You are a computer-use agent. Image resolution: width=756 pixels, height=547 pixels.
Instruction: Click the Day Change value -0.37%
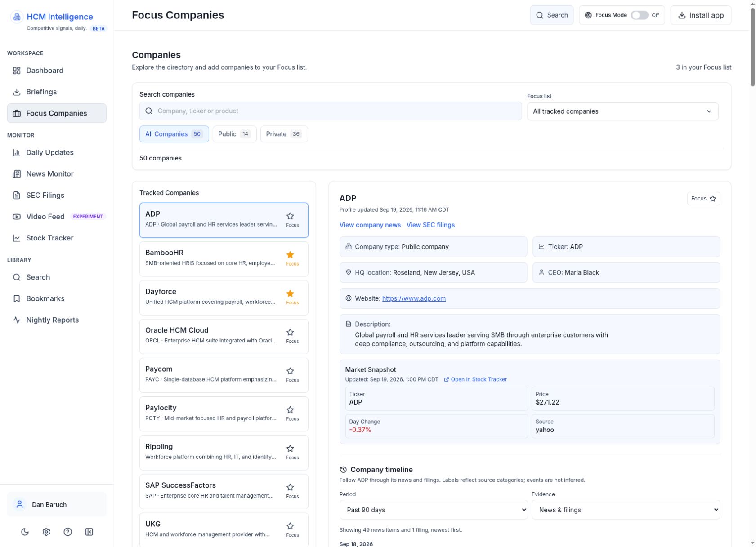click(x=360, y=430)
